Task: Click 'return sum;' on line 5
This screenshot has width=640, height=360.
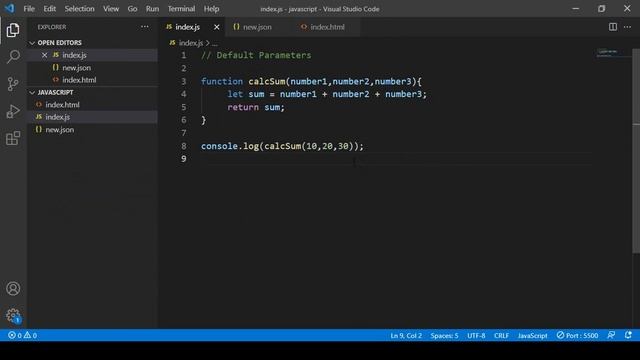Action: pos(256,107)
